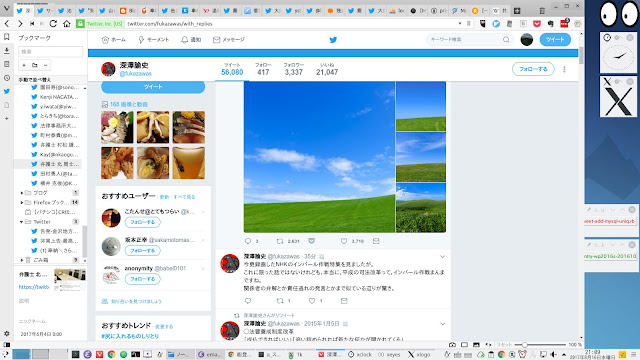Toggle the side panel visibility

(x=7, y=345)
